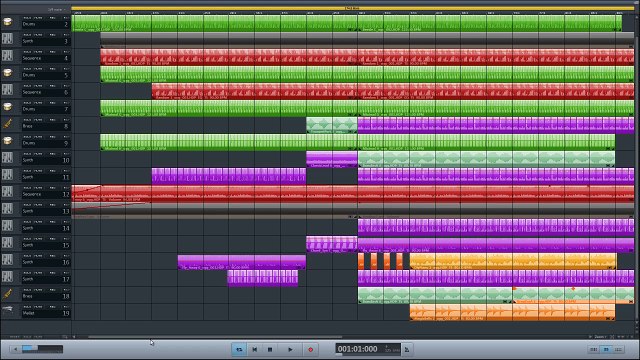
Task: Jump to start with the rewind button
Action: tap(255, 349)
